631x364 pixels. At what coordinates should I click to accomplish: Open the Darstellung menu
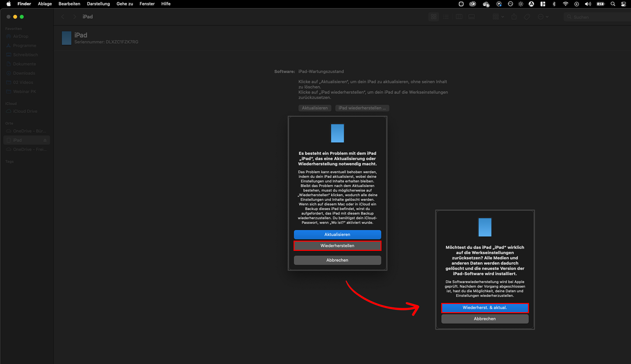point(98,4)
